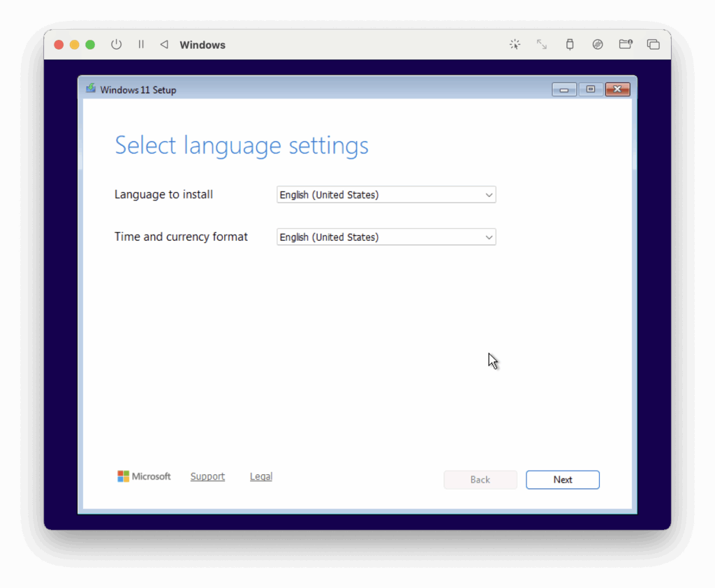715x588 pixels.
Task: Open the Language to install dropdown
Action: pyautogui.click(x=386, y=195)
